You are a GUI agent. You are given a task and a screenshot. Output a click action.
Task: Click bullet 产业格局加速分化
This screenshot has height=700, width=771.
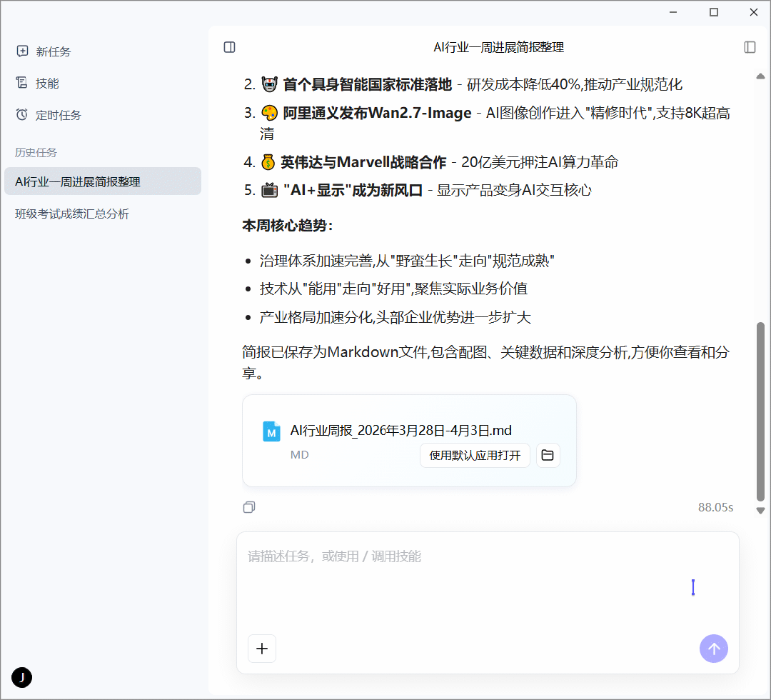pos(395,317)
